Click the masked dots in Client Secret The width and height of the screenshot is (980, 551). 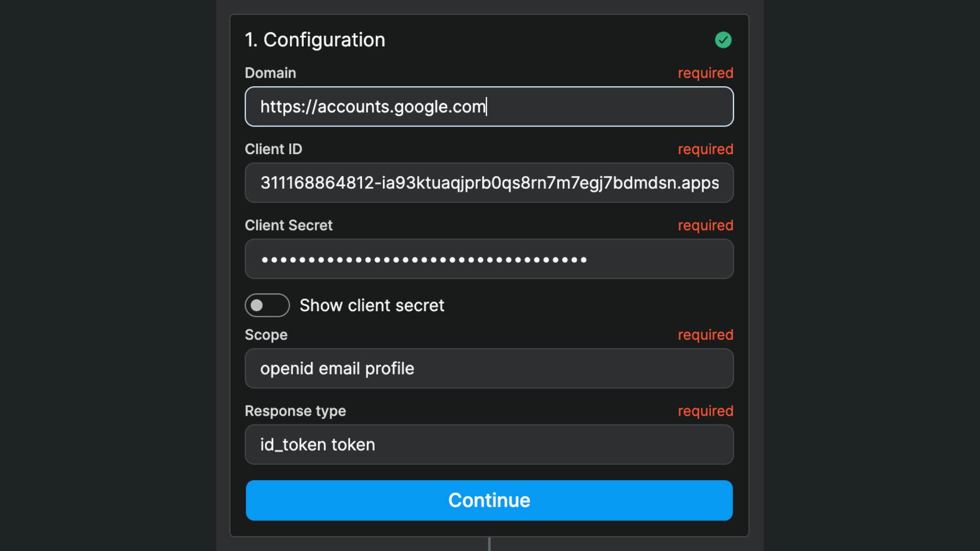point(423,260)
